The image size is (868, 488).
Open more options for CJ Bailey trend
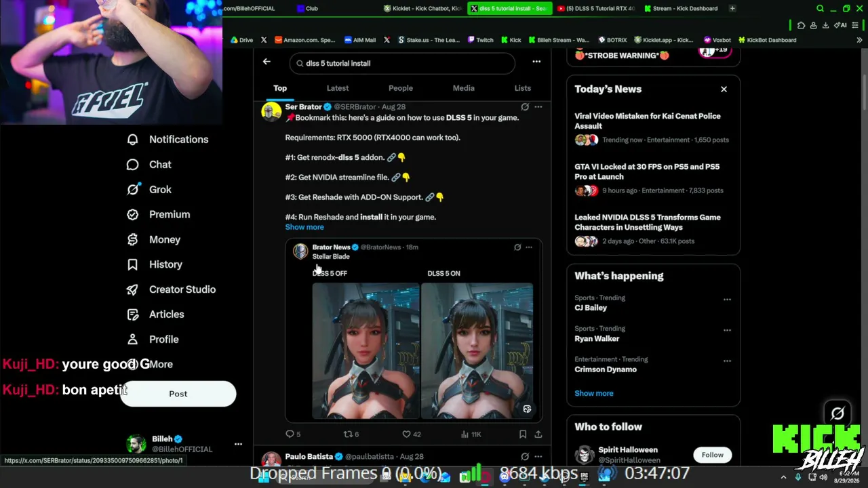[x=727, y=300]
